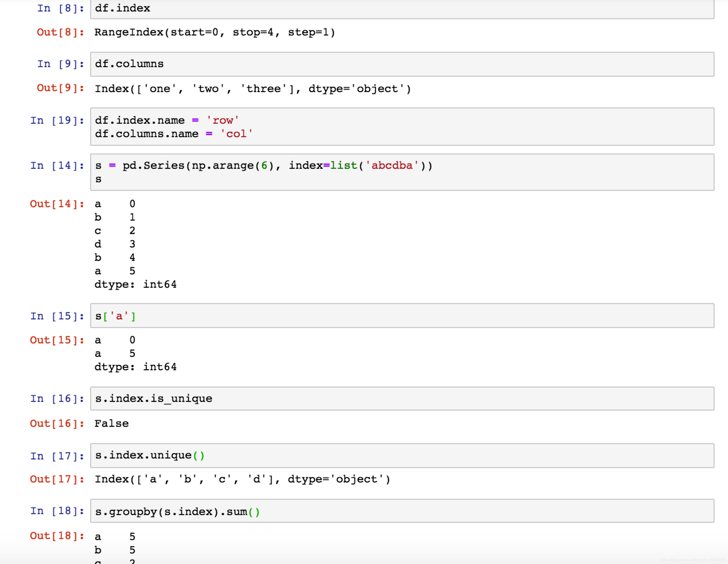Click the In [18] prompt label
This screenshot has height=564, width=728.
(x=57, y=511)
